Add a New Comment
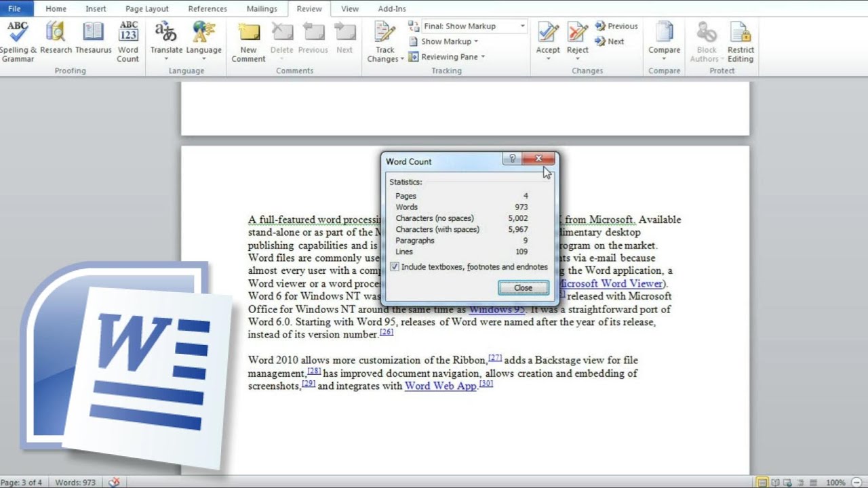 coord(248,42)
